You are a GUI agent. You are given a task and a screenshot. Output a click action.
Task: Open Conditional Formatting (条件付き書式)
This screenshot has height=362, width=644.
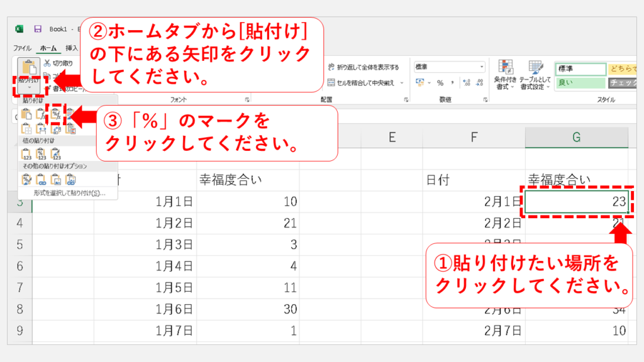tap(504, 75)
